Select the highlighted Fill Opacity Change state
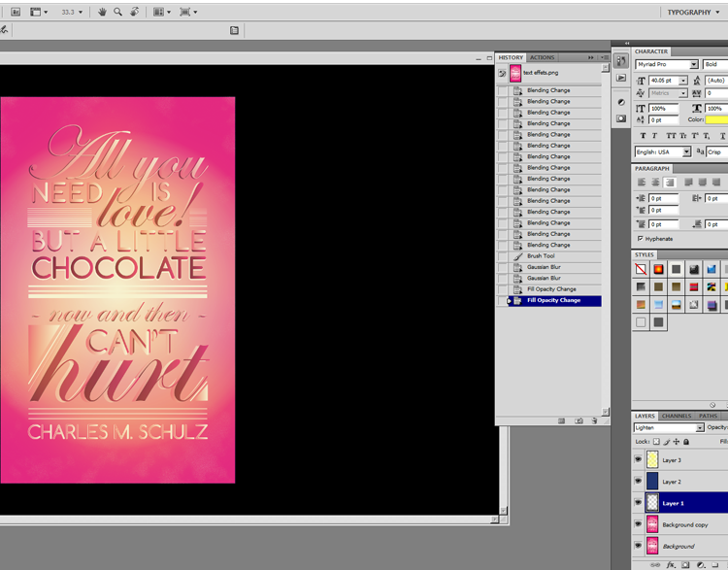The image size is (728, 570). [548, 301]
